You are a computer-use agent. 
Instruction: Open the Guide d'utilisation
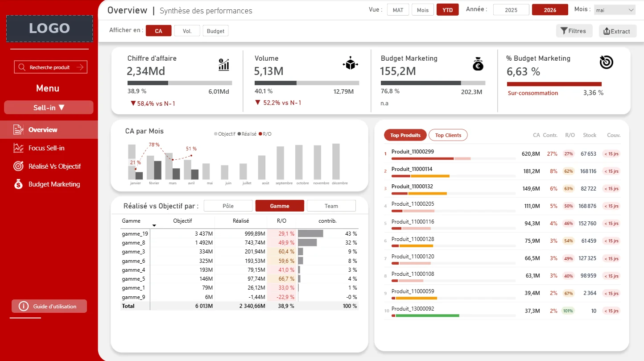[x=49, y=307]
